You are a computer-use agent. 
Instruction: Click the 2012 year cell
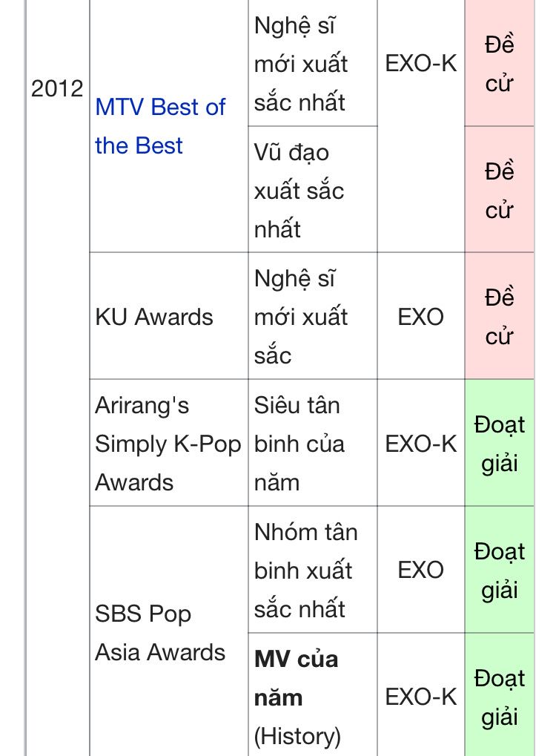pyautogui.click(x=57, y=88)
